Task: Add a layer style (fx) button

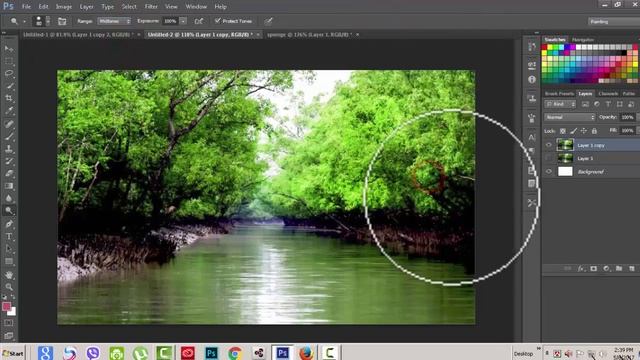Action: tap(581, 268)
